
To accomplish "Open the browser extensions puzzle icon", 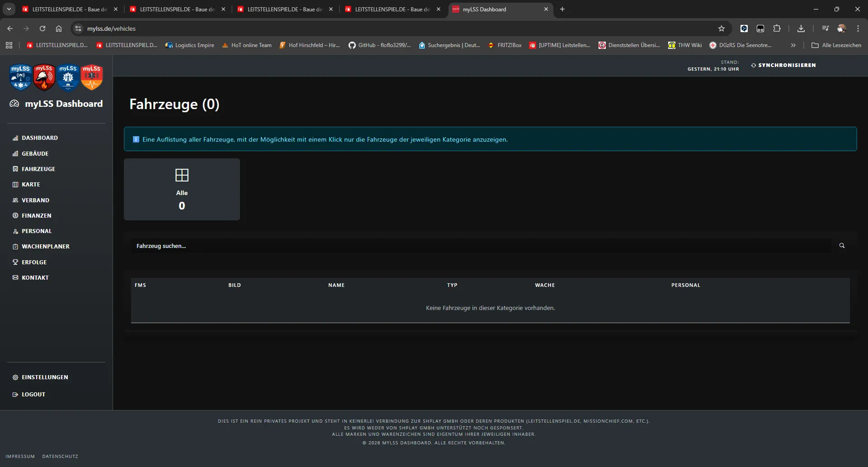I will point(777,29).
